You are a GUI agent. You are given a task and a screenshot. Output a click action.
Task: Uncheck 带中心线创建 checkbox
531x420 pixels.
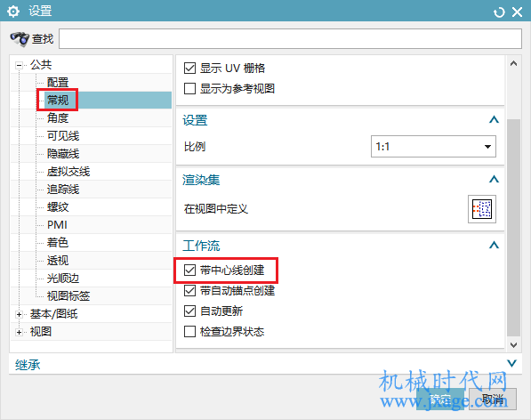[189, 270]
